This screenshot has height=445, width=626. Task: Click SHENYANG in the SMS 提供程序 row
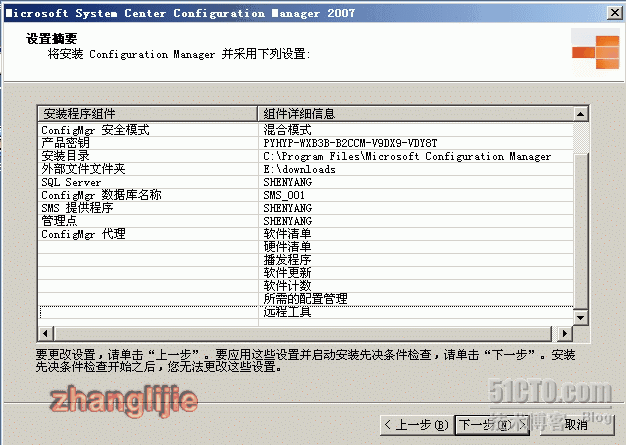click(x=287, y=208)
